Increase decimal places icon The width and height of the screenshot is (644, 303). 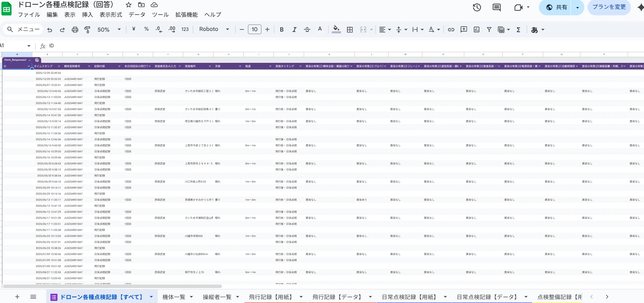click(x=172, y=29)
